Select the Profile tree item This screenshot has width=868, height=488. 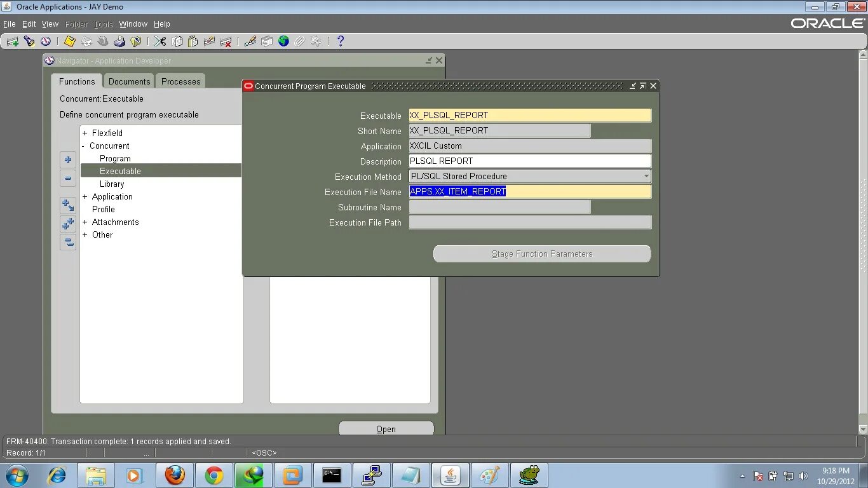coord(104,210)
